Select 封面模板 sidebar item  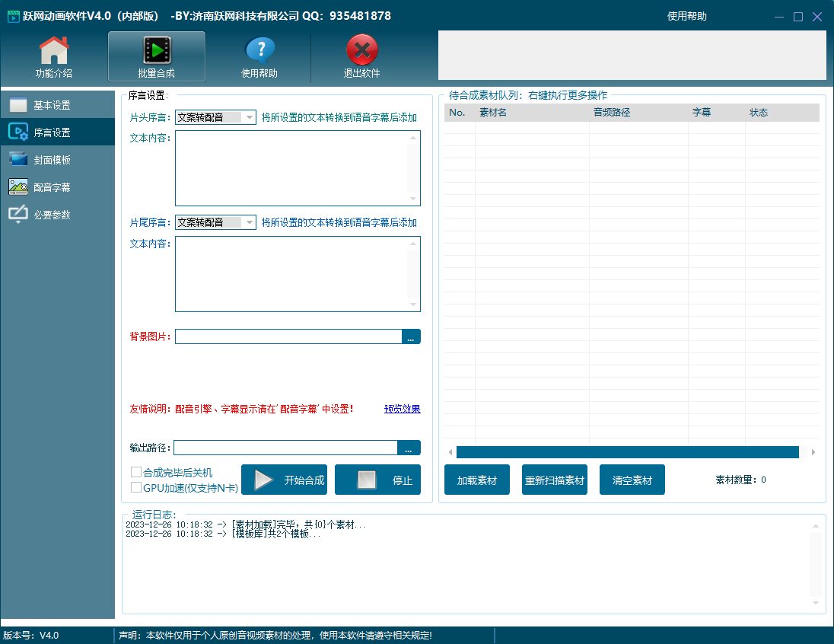click(x=52, y=160)
